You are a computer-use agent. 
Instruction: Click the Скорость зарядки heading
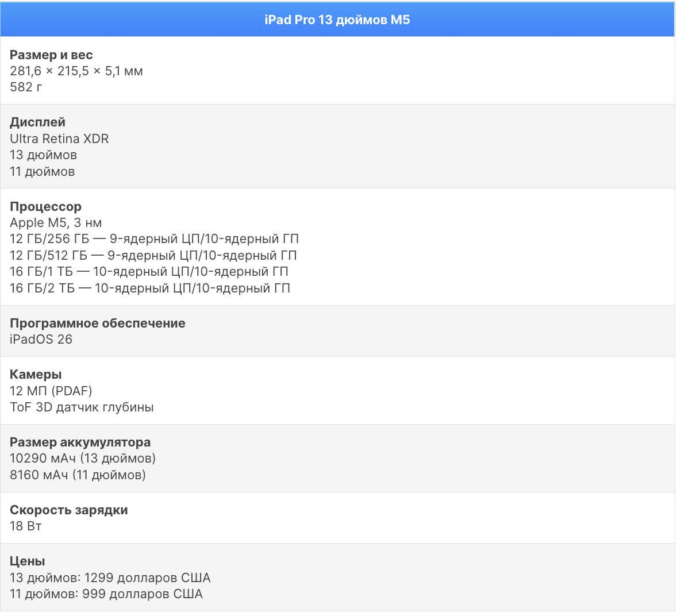click(69, 510)
